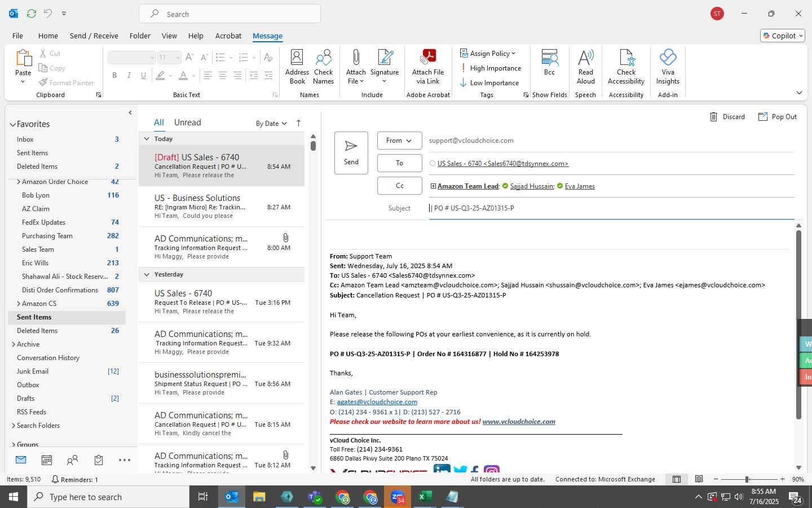This screenshot has height=508, width=812.
Task: Click in the Subject field
Action: [x=611, y=208]
